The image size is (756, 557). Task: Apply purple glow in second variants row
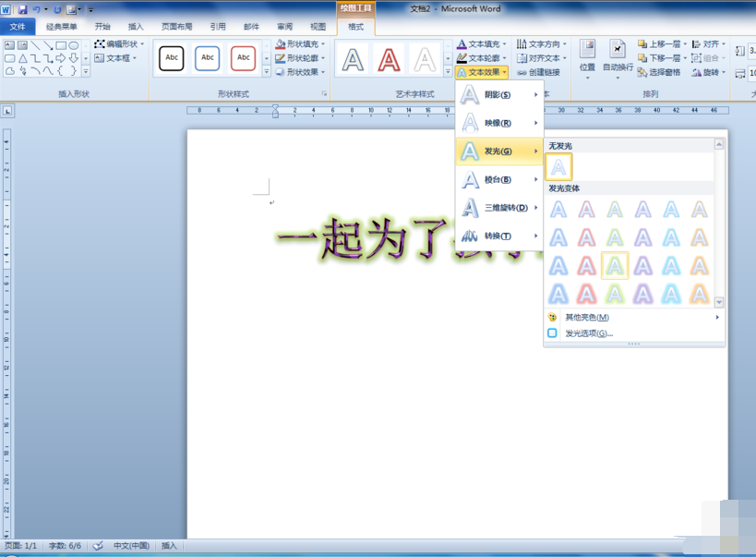(x=643, y=237)
